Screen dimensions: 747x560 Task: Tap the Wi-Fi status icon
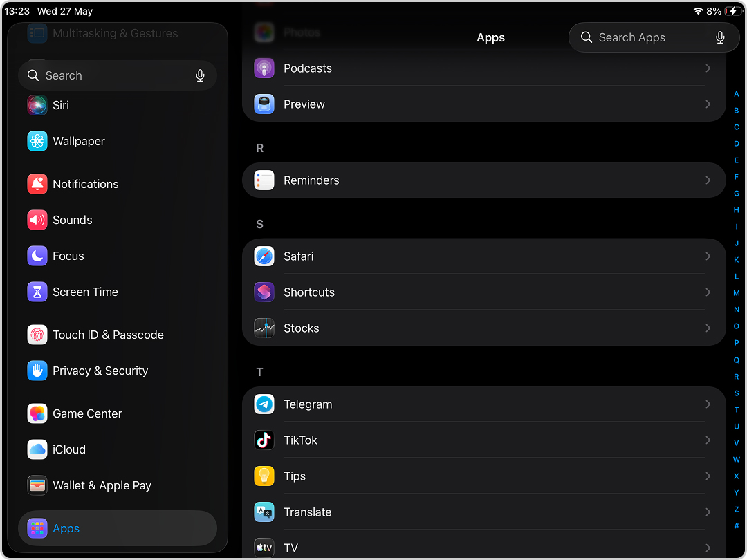(698, 11)
